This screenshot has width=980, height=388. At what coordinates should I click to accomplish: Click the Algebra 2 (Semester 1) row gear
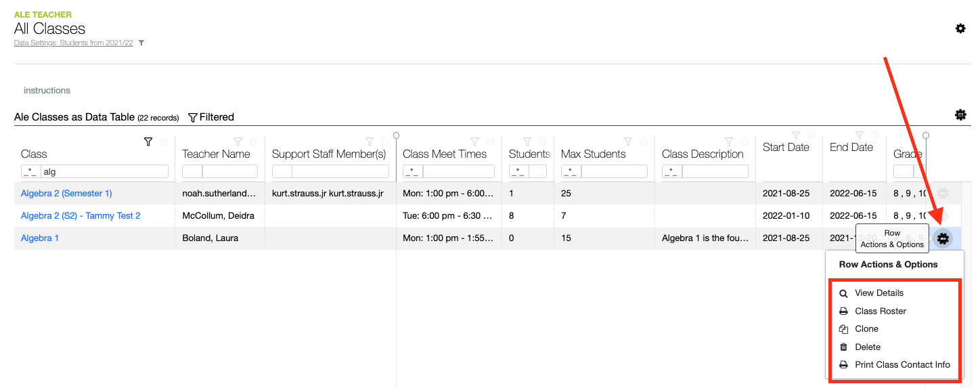(x=943, y=193)
